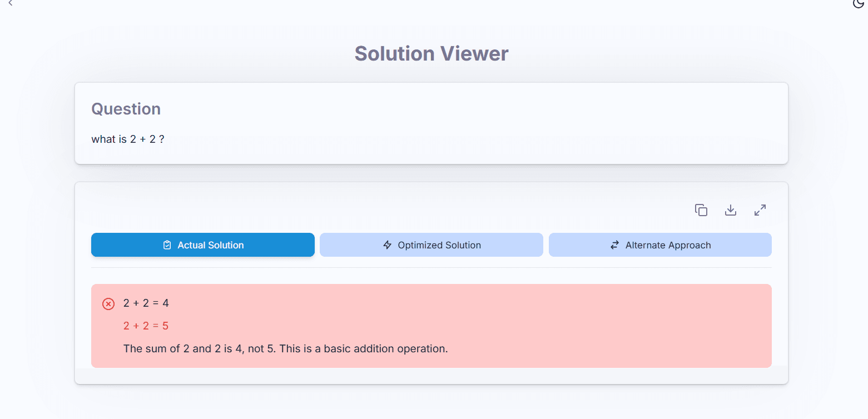Image resolution: width=868 pixels, height=419 pixels.
Task: Switch to the Actual Solution tab
Action: [203, 245]
